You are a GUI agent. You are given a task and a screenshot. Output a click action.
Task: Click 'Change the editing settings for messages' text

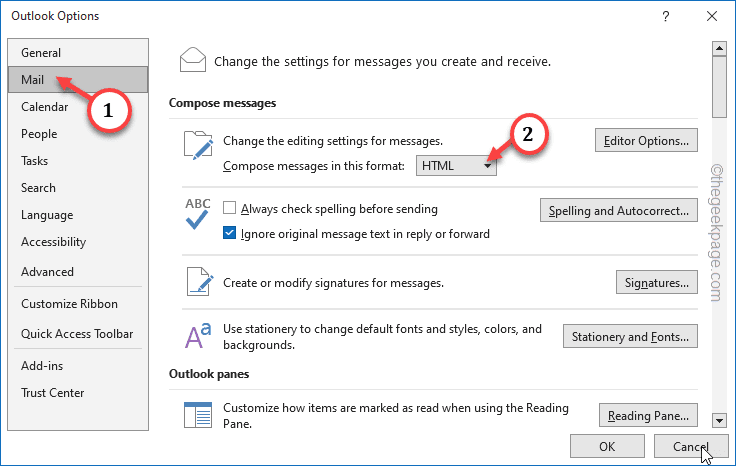coord(333,141)
